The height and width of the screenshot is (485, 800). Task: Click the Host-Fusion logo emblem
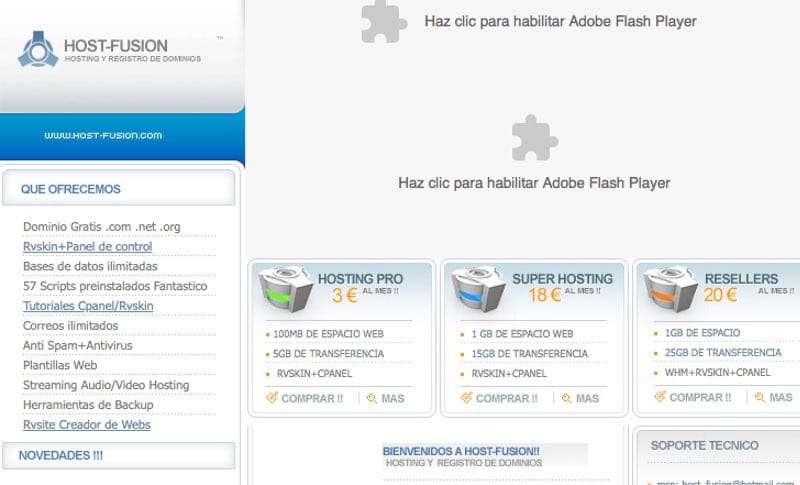point(38,49)
